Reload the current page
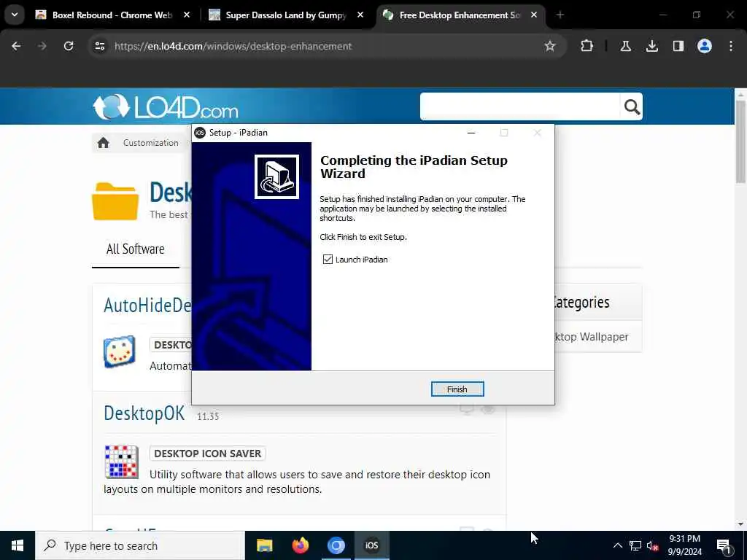747x560 pixels. 69,46
